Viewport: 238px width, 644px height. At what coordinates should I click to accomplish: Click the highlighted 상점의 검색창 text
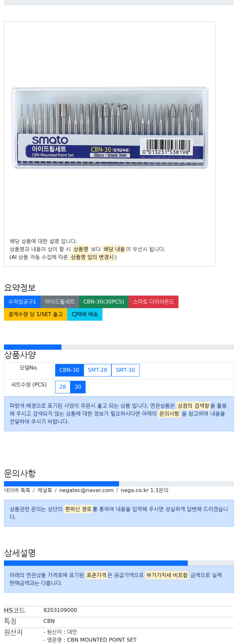point(193,406)
